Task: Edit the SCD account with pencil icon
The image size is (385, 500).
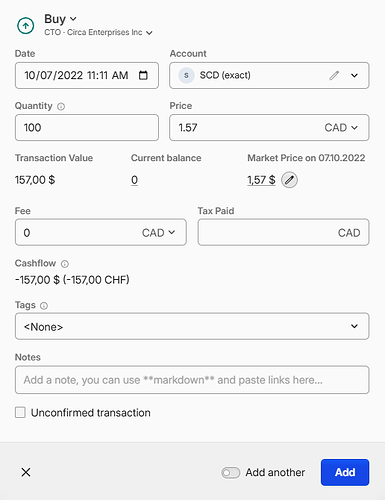Action: [x=334, y=75]
